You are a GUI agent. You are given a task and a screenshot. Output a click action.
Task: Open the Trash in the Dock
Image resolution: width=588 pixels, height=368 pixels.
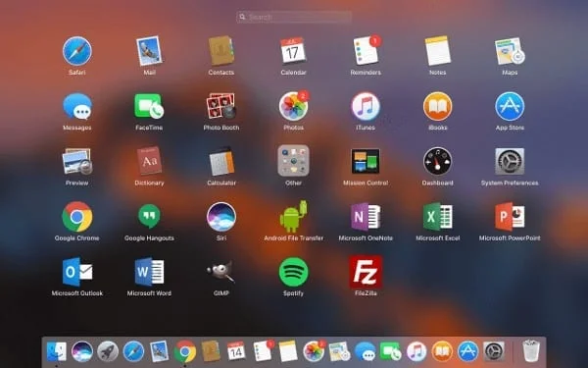pyautogui.click(x=531, y=352)
